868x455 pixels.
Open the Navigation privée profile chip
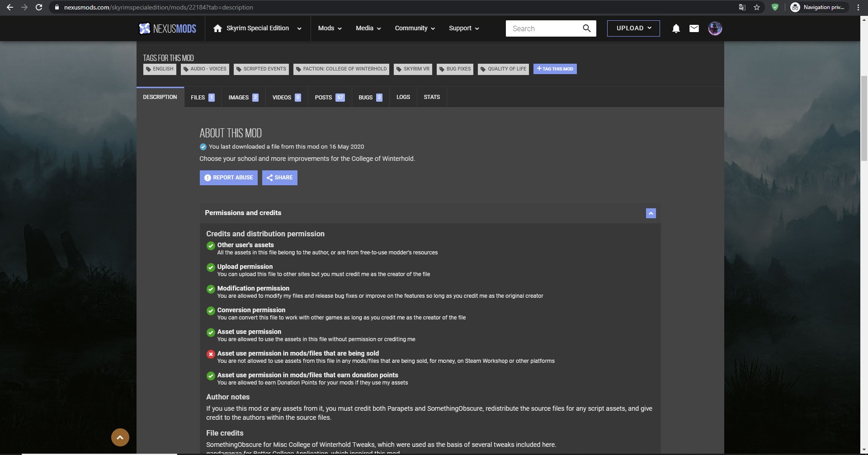point(819,7)
